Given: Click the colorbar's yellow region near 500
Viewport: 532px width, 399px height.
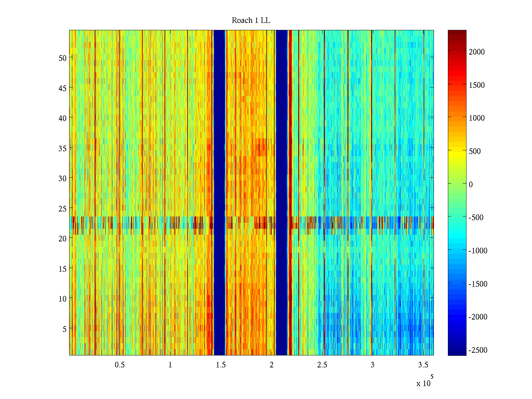Looking at the screenshot, I should click(457, 151).
